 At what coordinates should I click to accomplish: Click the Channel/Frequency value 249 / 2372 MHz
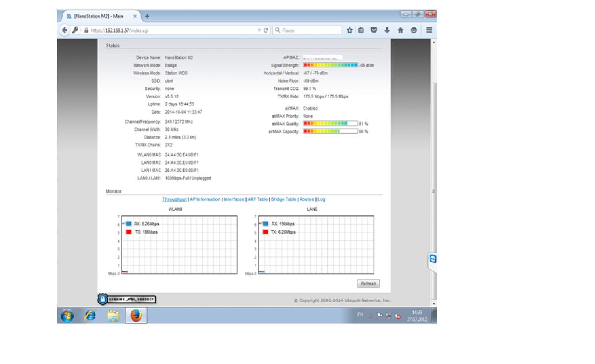click(179, 122)
